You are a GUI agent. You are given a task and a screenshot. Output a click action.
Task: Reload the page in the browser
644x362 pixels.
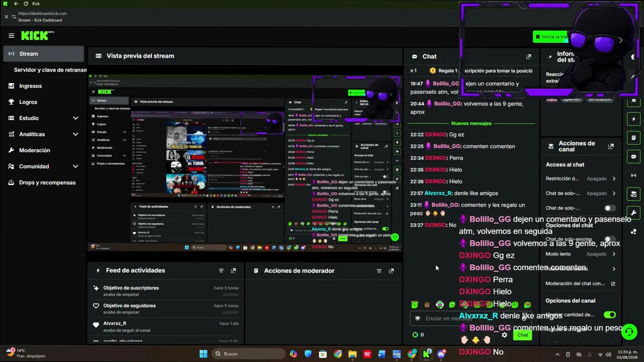tap(26, 4)
